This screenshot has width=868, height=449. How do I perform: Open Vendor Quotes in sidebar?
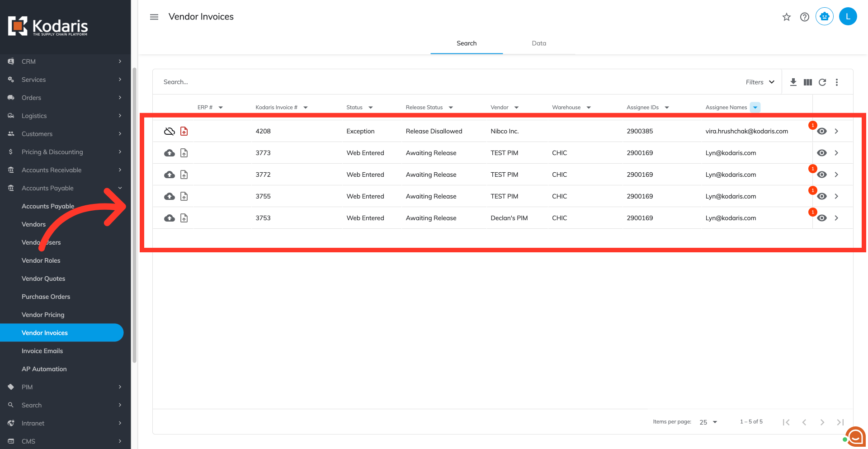43,279
